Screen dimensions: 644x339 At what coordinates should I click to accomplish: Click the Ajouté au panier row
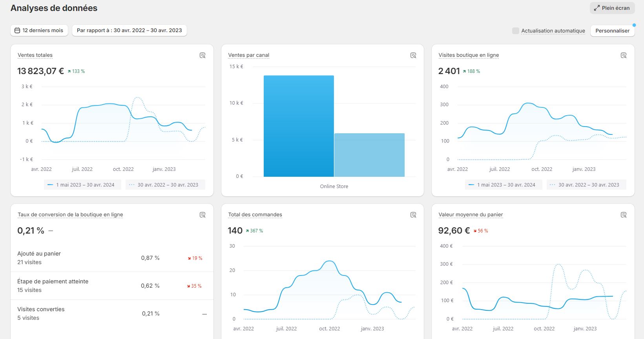tap(112, 258)
